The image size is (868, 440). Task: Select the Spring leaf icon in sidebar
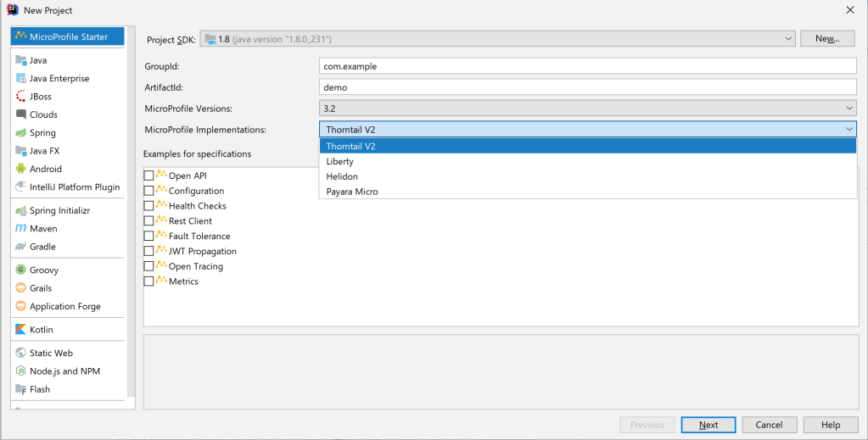tap(21, 133)
